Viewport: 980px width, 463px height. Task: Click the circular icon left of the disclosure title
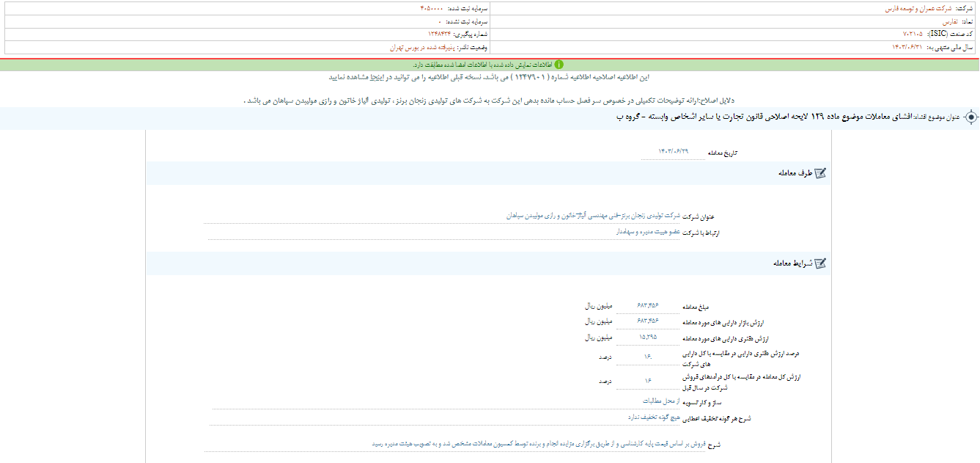click(x=973, y=120)
